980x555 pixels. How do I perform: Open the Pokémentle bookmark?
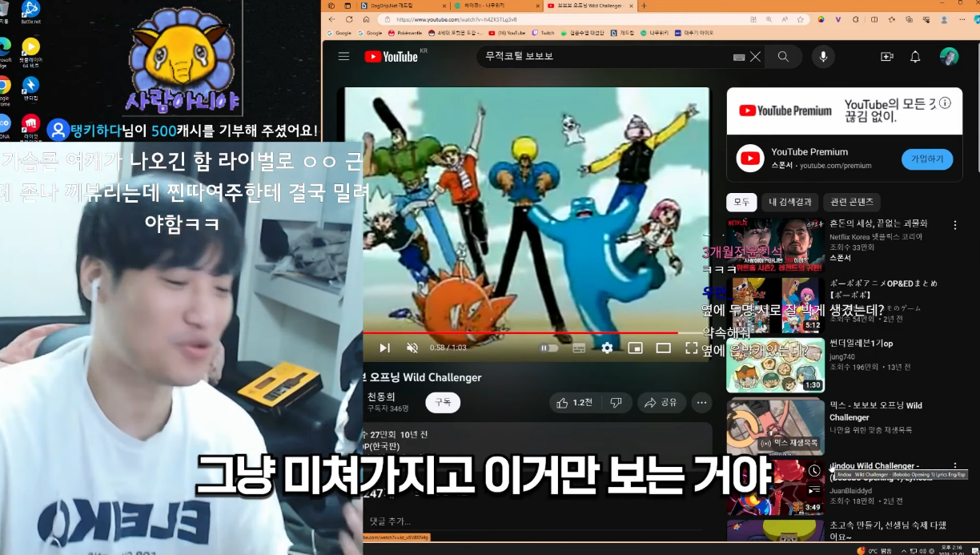point(404,33)
